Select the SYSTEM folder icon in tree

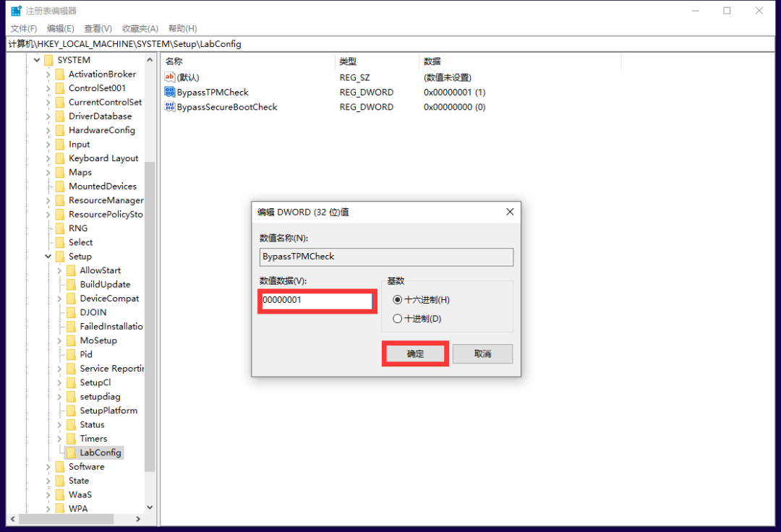pos(49,60)
